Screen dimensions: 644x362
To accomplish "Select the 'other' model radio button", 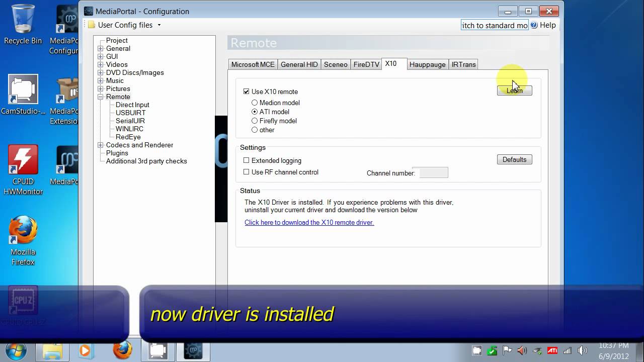I will tap(255, 130).
